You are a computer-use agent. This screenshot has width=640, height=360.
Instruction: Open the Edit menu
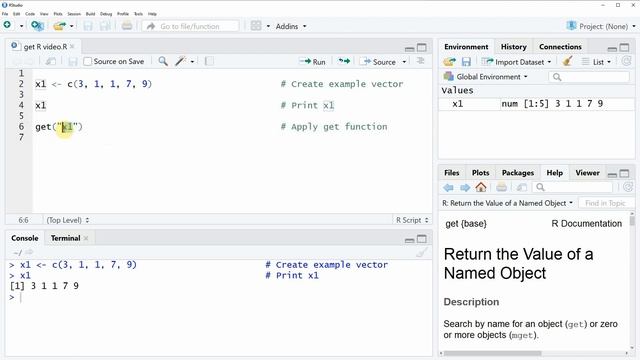click(16, 14)
